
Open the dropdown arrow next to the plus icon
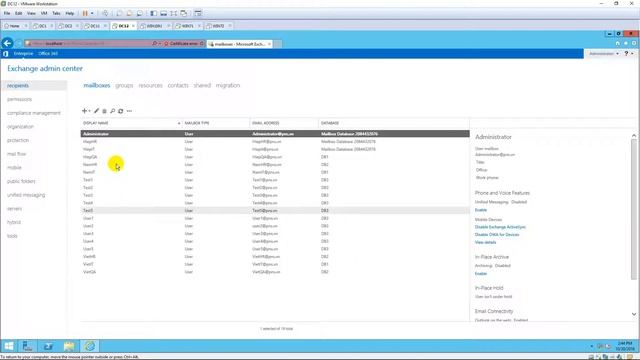click(x=89, y=111)
